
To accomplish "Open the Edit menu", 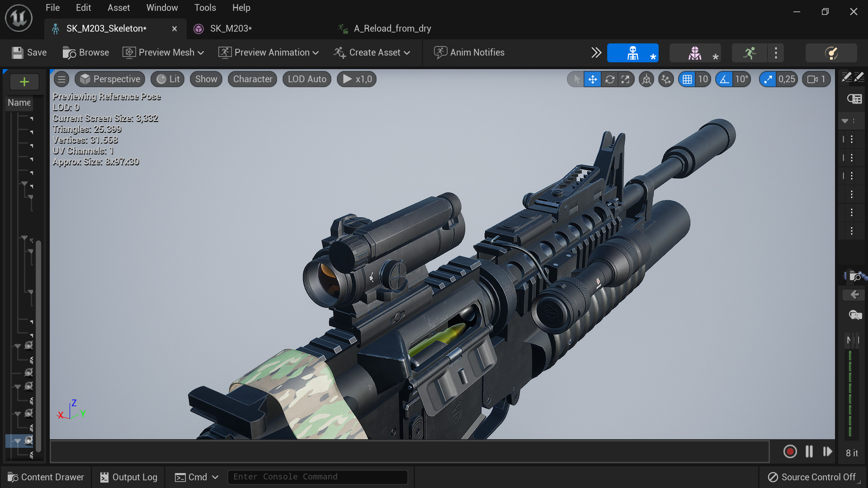I will (x=83, y=8).
